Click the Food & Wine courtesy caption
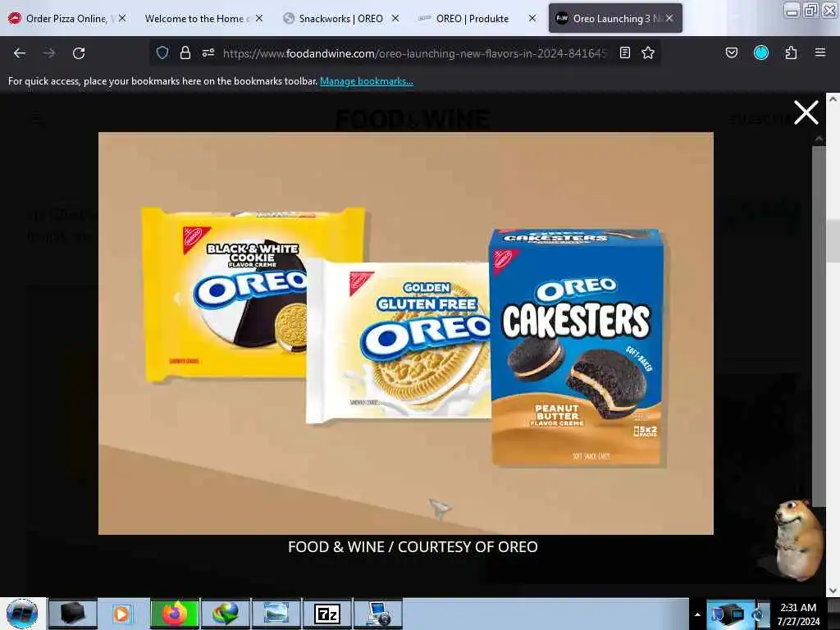840x630 pixels. (413, 547)
